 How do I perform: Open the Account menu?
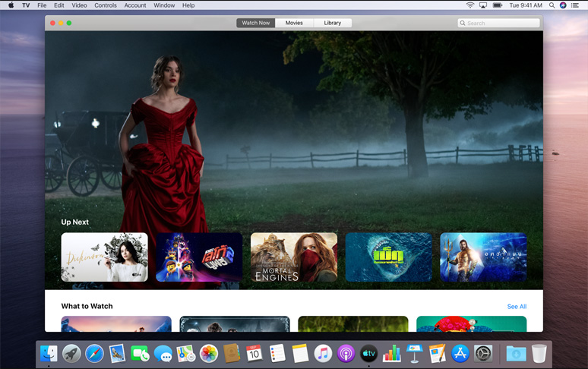point(135,5)
